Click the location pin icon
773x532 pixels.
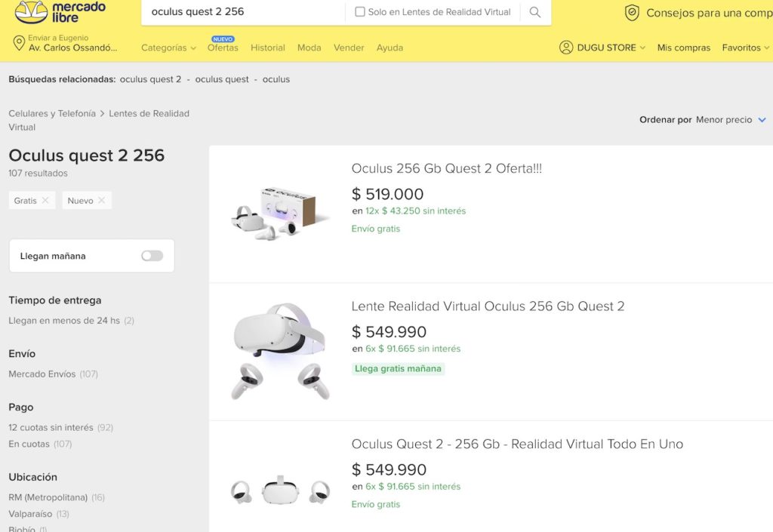click(19, 43)
